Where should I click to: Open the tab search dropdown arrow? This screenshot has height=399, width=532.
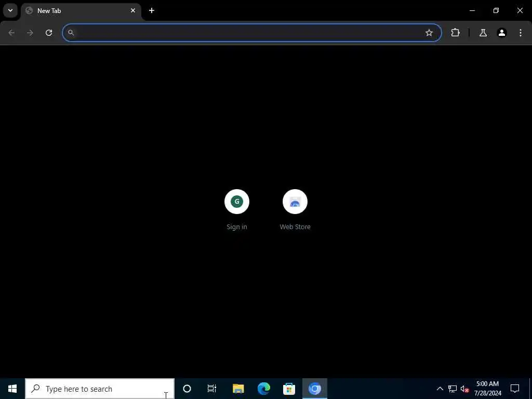pos(10,10)
